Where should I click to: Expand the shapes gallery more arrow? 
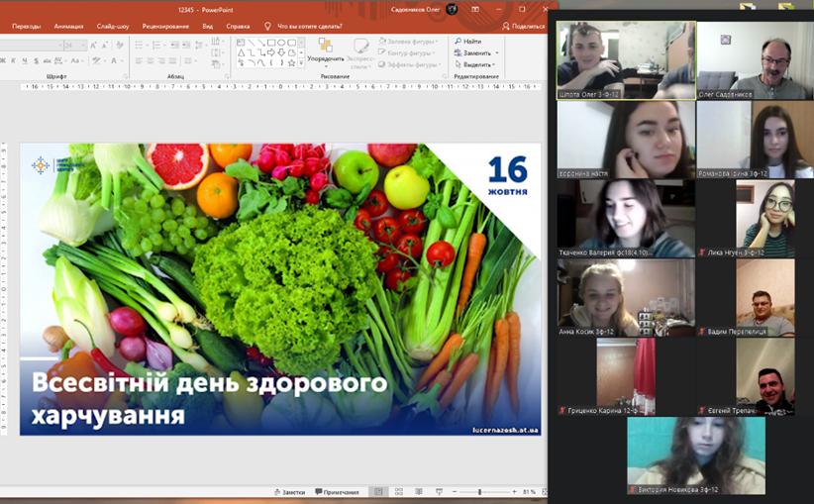pos(301,63)
